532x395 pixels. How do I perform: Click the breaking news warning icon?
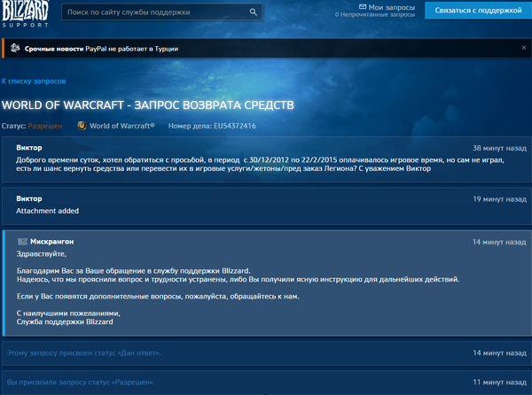tap(16, 48)
